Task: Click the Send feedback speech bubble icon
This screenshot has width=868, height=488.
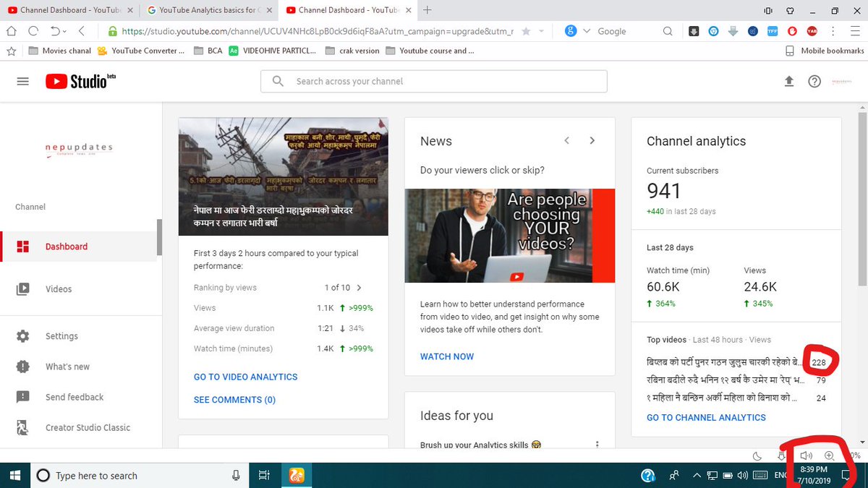Action: tap(22, 397)
